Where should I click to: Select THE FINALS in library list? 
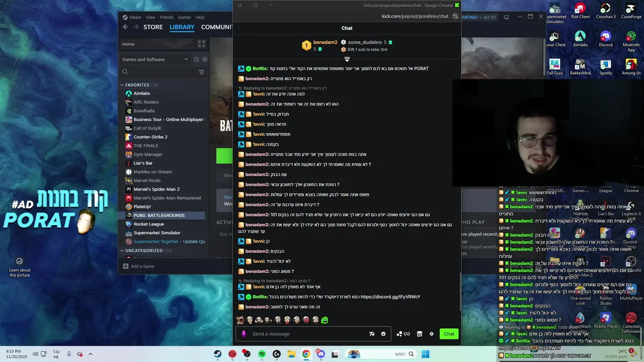(145, 146)
